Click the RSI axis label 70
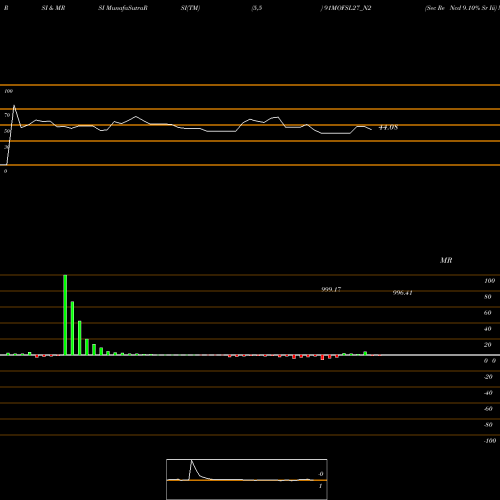This screenshot has height=500, width=500. click(x=7, y=115)
